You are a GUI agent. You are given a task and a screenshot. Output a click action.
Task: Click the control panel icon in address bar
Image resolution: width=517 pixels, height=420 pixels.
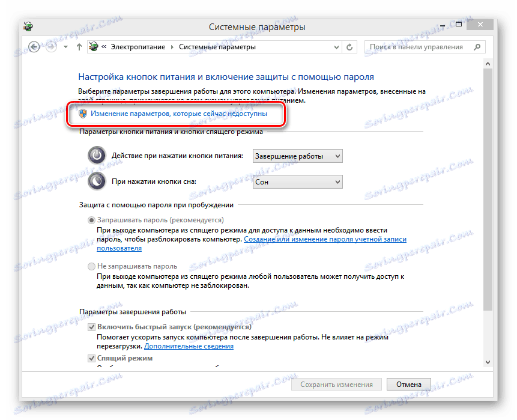click(x=94, y=47)
